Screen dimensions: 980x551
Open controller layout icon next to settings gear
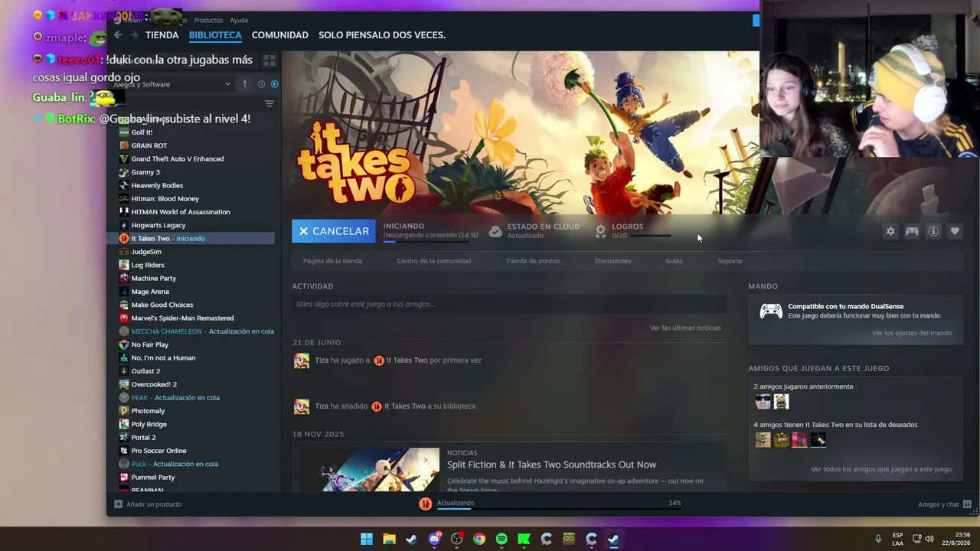(912, 231)
